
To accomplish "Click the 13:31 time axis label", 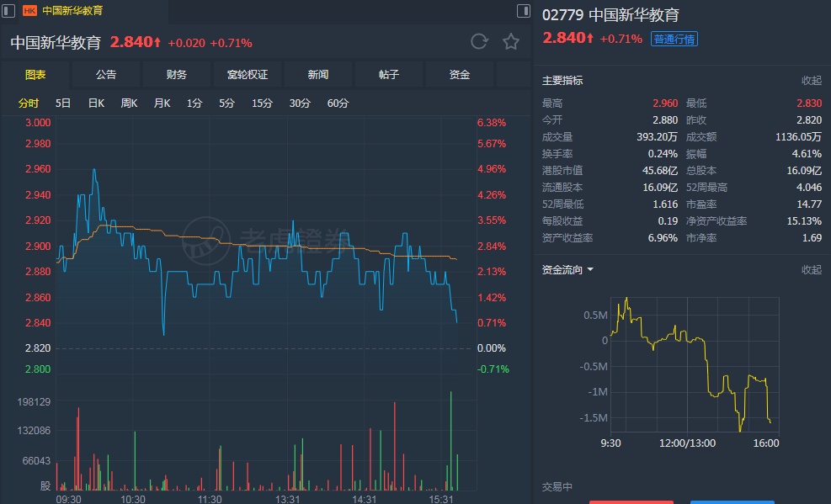I will [287, 499].
